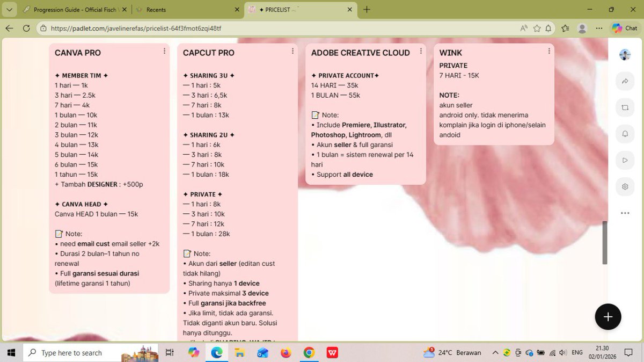Screen dimensions: 644x362
Task: Add a new post with the pink plus button
Action: 608,317
